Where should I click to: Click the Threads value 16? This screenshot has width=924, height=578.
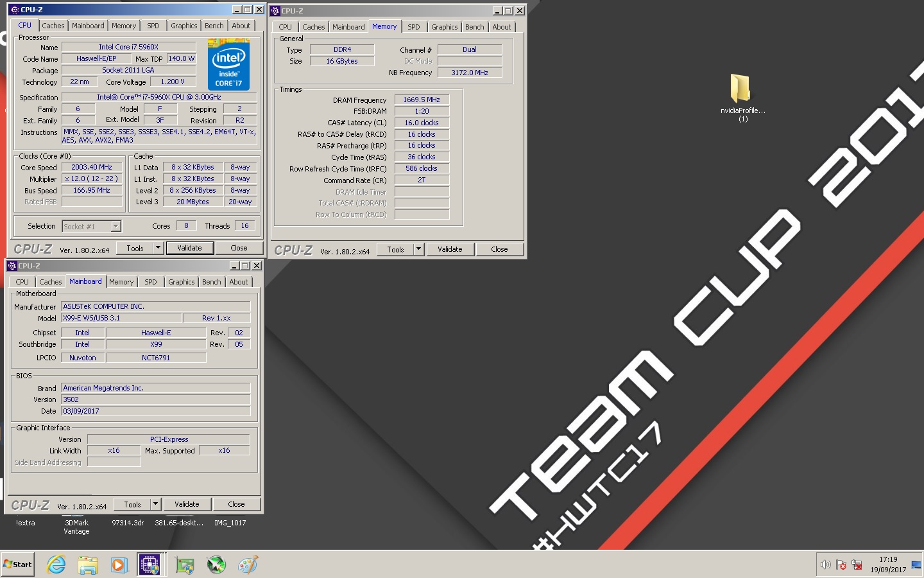coord(244,225)
